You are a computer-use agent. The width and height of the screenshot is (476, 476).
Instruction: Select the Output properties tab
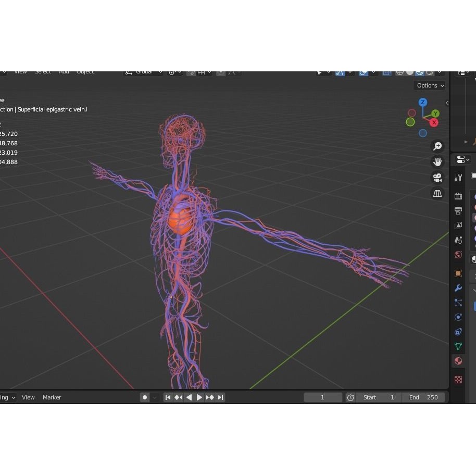(x=458, y=211)
